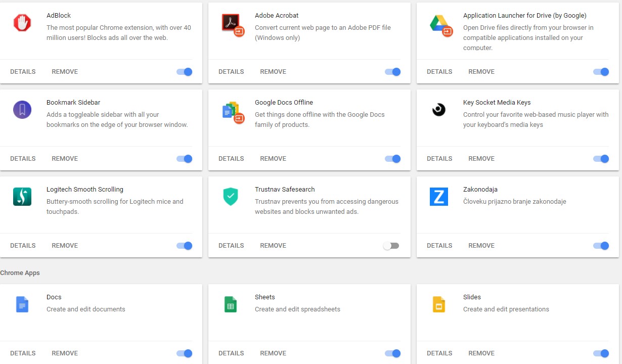Click the Key Socket Media Keys icon
622x364 pixels.
coord(439,110)
